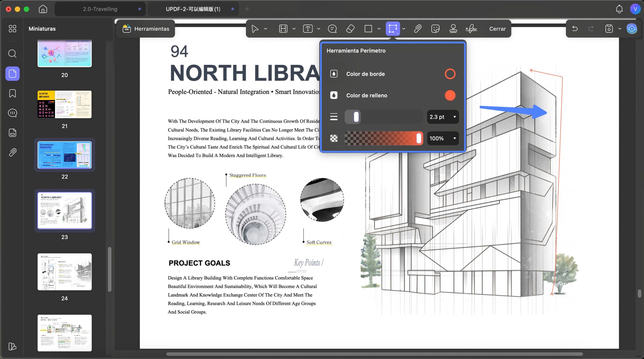Select the comment note tool
Viewport: 644px width, 359px height.
click(x=332, y=29)
